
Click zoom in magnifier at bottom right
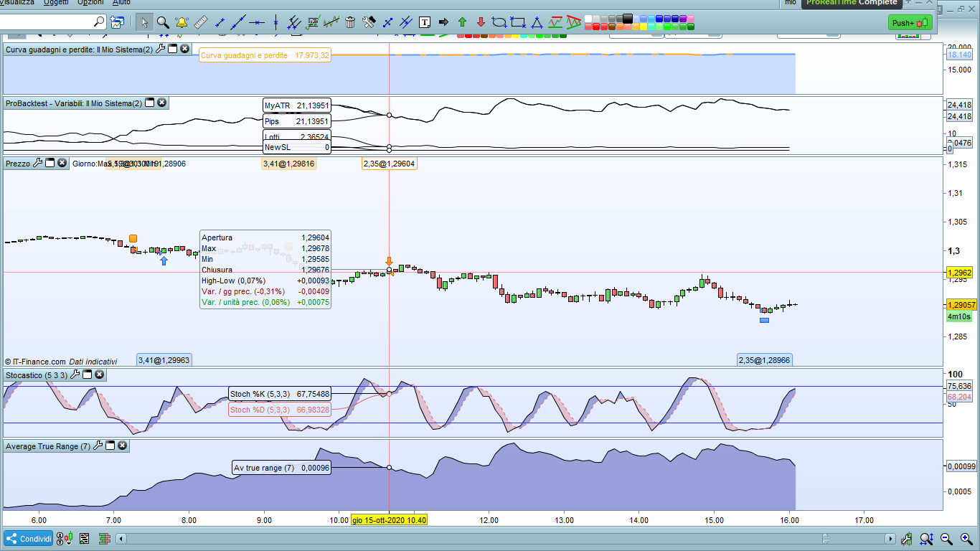click(966, 539)
